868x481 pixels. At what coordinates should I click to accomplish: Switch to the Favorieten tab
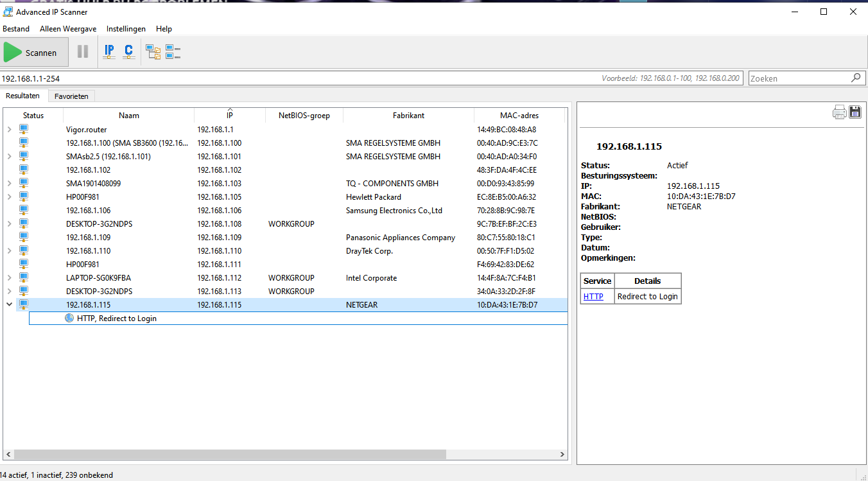tap(71, 96)
